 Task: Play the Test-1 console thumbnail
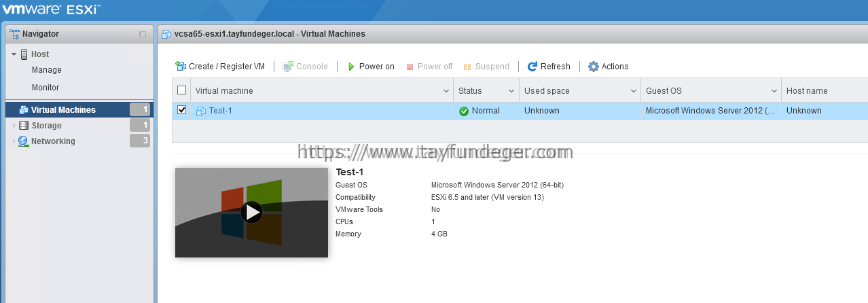[x=252, y=213]
